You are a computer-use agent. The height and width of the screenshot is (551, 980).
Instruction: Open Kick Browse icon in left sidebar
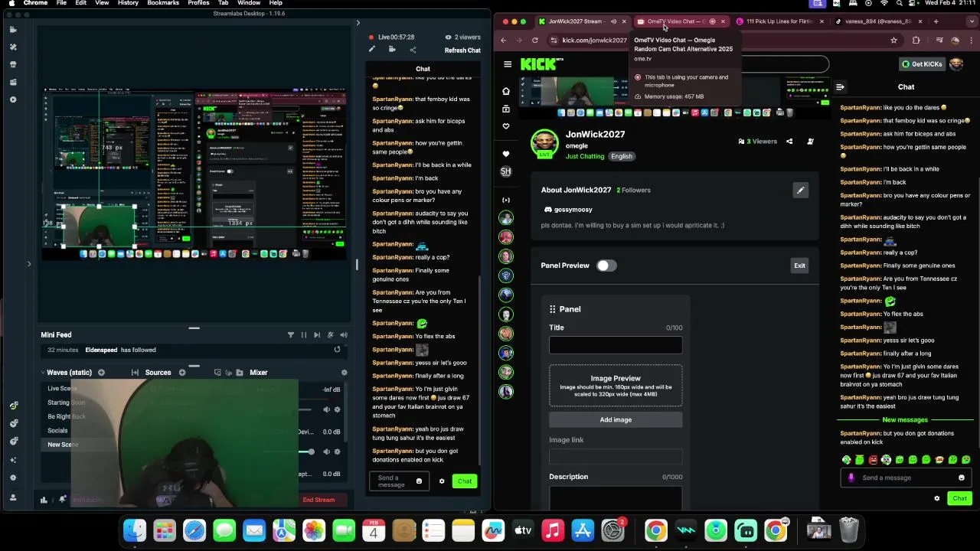(x=505, y=109)
